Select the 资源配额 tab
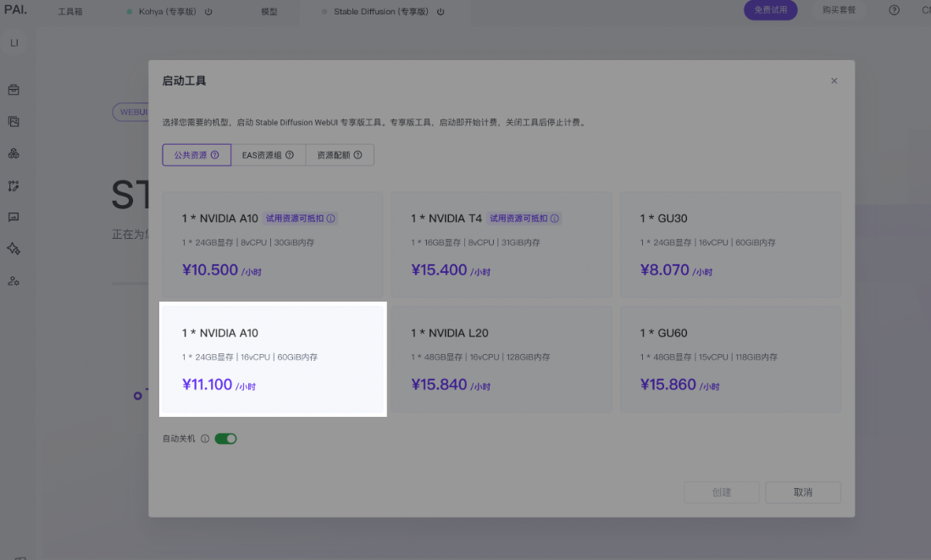 340,155
